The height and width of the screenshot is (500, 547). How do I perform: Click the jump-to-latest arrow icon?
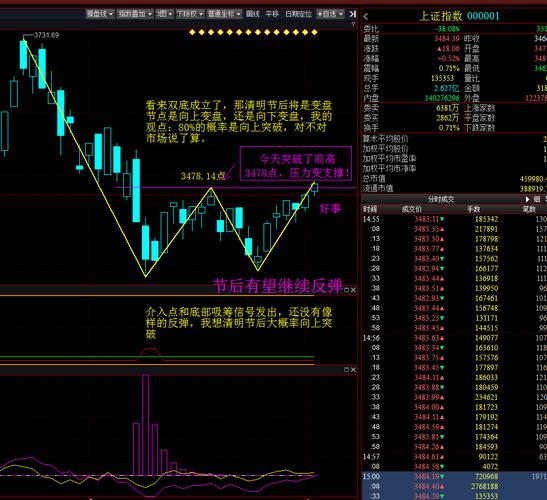(x=353, y=14)
